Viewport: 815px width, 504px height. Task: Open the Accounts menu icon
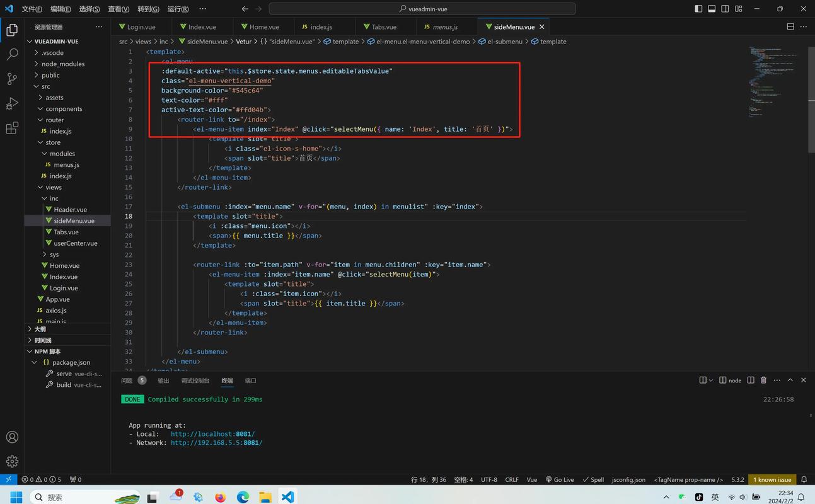click(x=12, y=437)
